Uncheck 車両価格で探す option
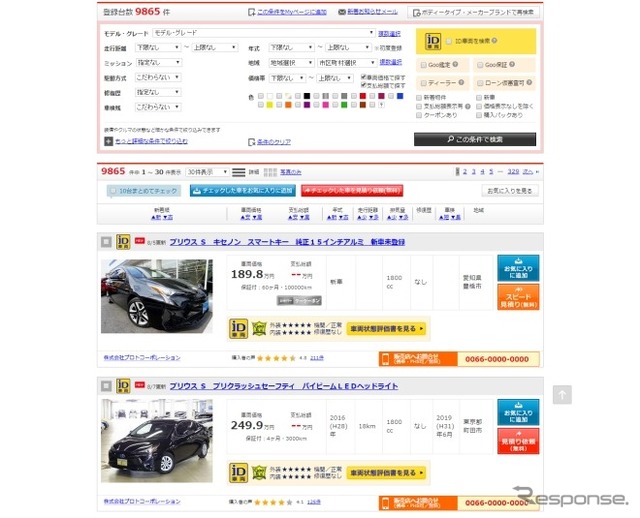 (363, 77)
